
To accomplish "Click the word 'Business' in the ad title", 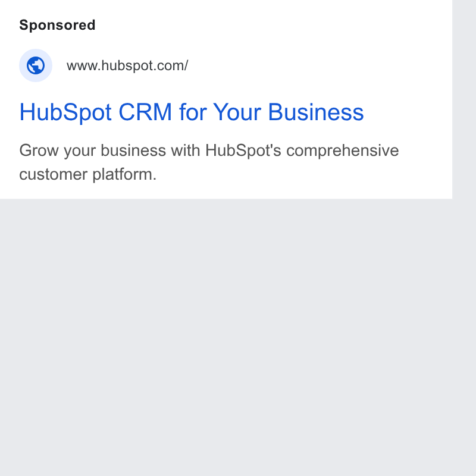I will [x=316, y=112].
